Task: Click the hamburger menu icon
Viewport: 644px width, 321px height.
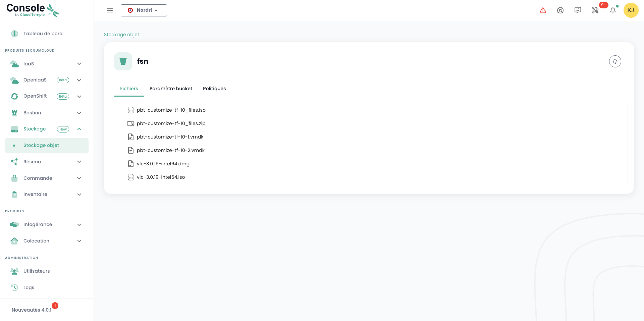Action: click(110, 10)
